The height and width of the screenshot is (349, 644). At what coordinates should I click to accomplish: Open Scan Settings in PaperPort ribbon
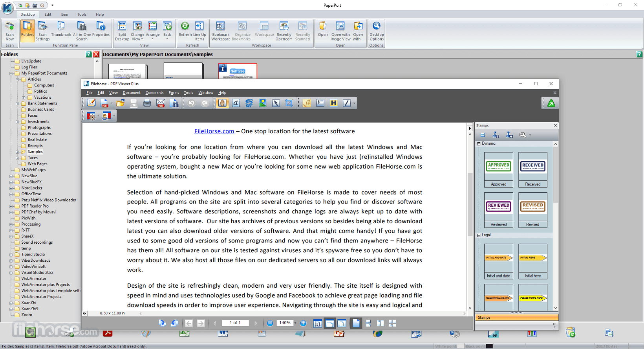[x=42, y=31]
